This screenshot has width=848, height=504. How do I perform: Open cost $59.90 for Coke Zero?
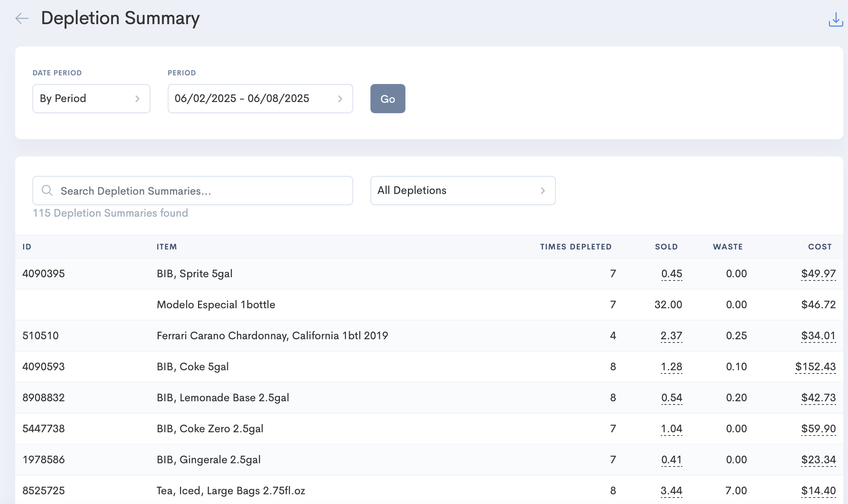(x=818, y=429)
